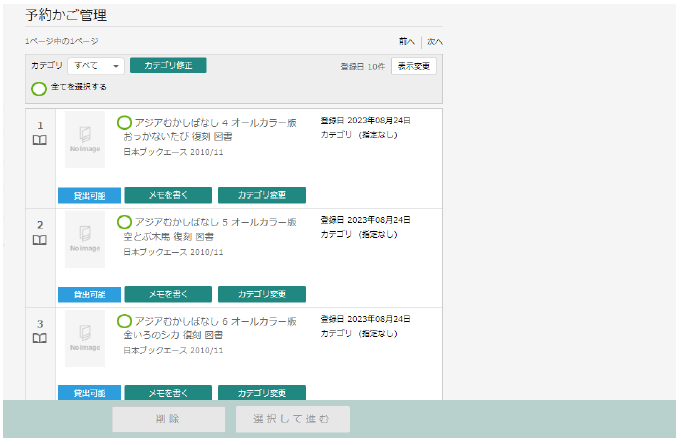Open title アジアむかしばなし 4 オールカラー版

[x=215, y=123]
